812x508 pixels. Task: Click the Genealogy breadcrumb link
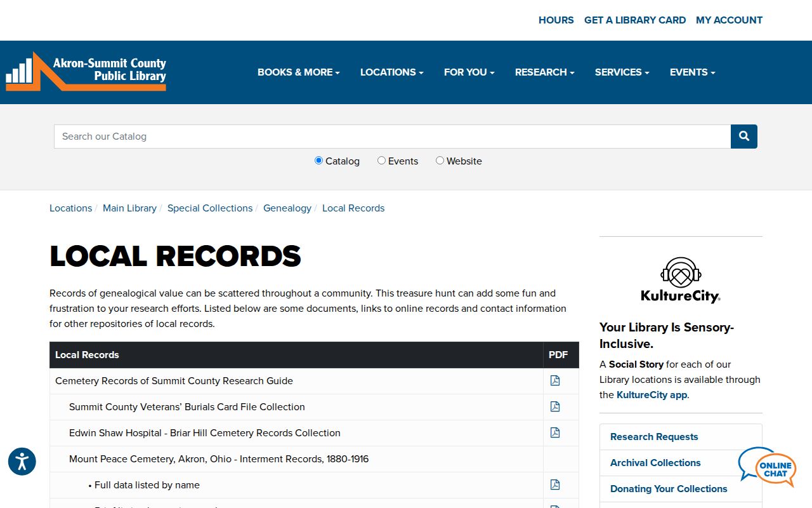[287, 208]
